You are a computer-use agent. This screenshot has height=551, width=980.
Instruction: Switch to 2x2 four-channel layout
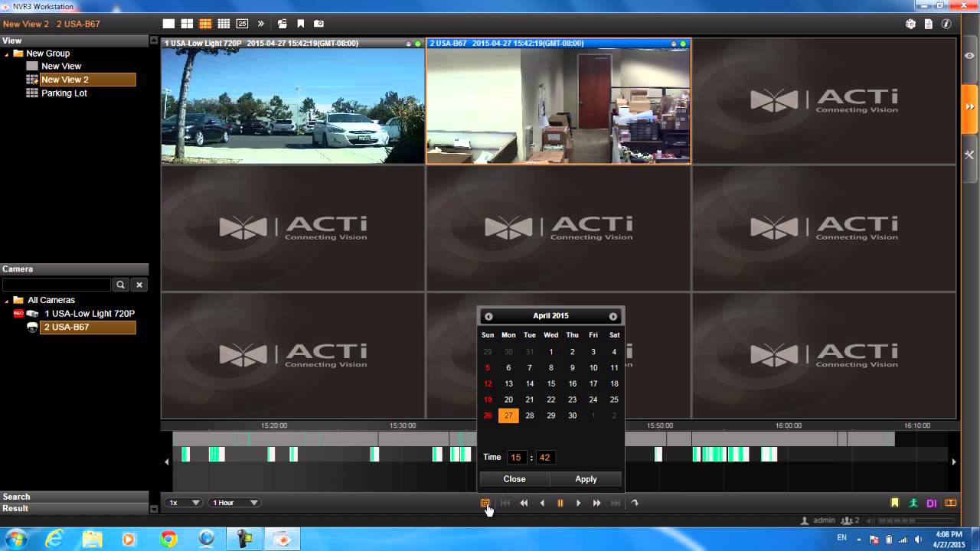[x=187, y=24]
